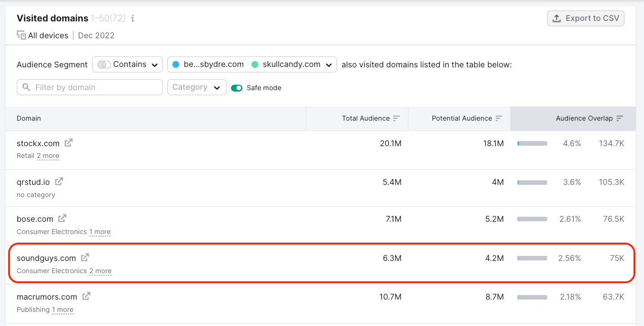Click the Potential Audience column header

tap(459, 118)
